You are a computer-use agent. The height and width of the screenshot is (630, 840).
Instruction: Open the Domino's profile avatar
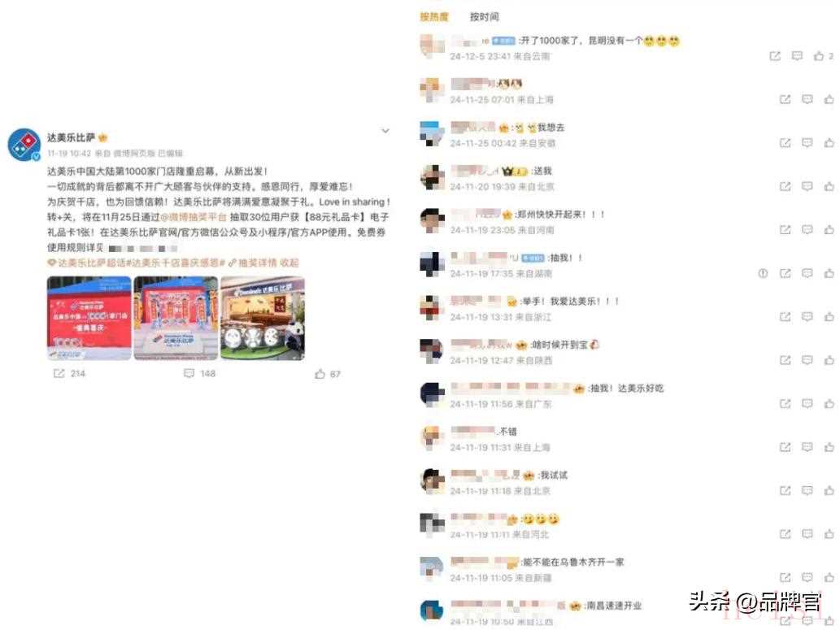pyautogui.click(x=24, y=144)
